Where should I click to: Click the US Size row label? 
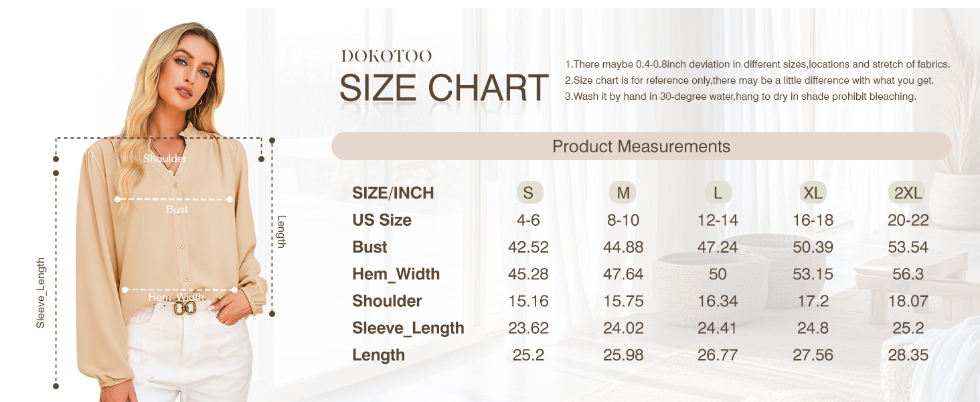point(382,220)
